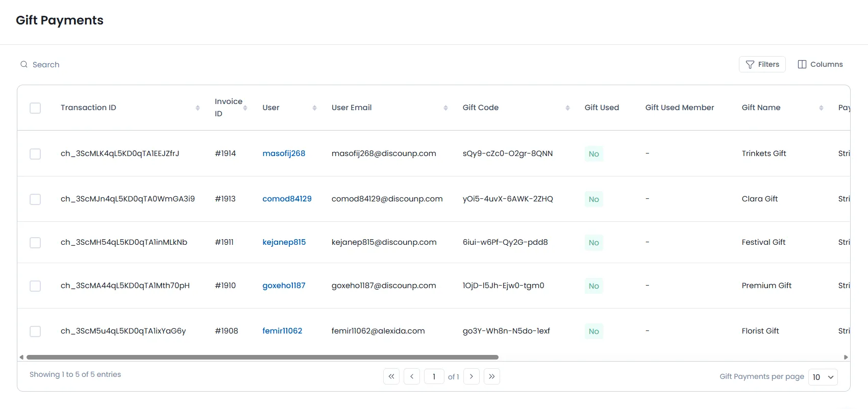Sort by Gift Name sort icon

point(821,108)
